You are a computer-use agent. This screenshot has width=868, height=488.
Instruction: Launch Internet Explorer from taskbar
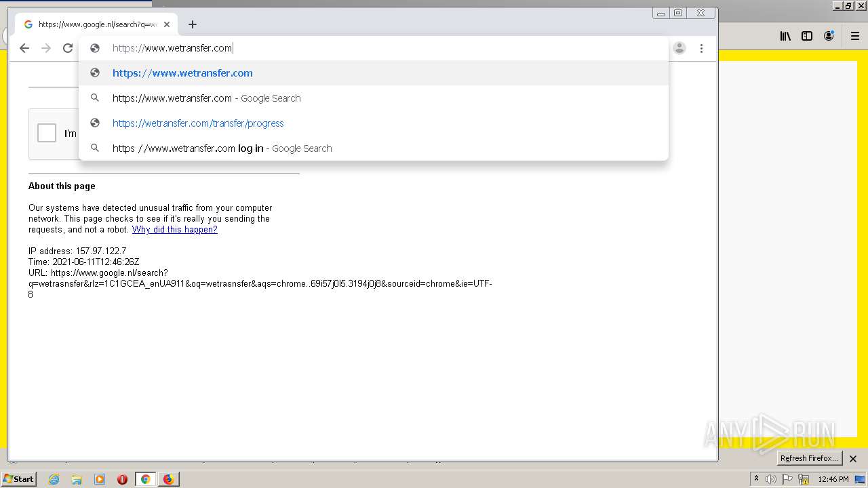click(54, 479)
